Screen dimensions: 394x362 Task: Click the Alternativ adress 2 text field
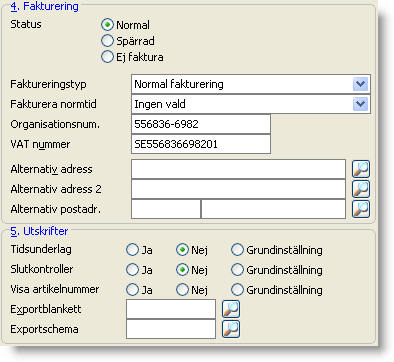pos(238,189)
